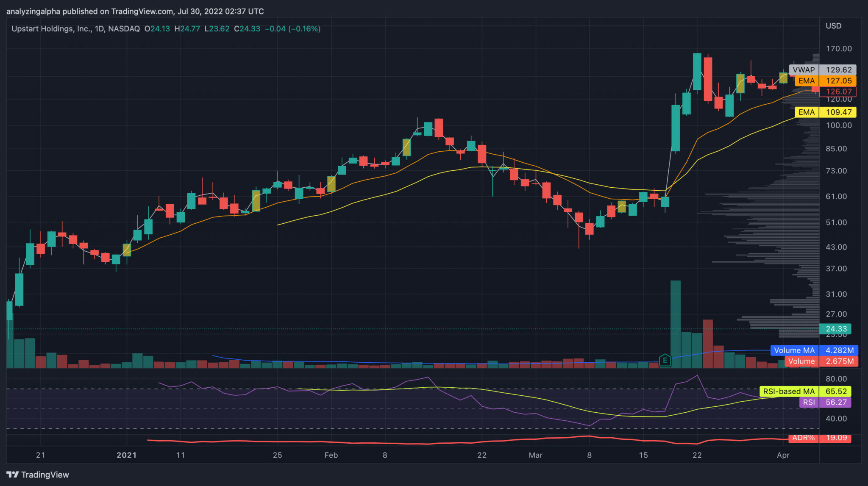Click the TradingView logo icon

[x=13, y=475]
